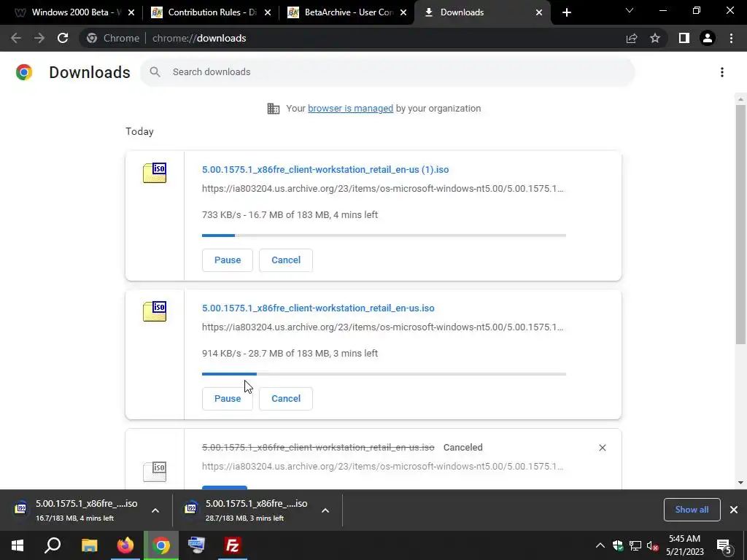Open the computer monitor app in taskbar
The image size is (747, 560).
(x=196, y=545)
